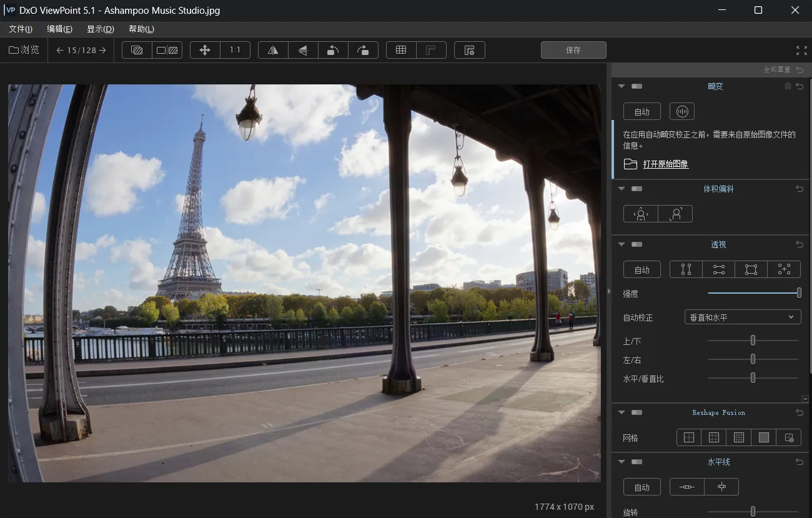Show the grid overlay from the toolbar
The height and width of the screenshot is (518, 812).
point(401,50)
